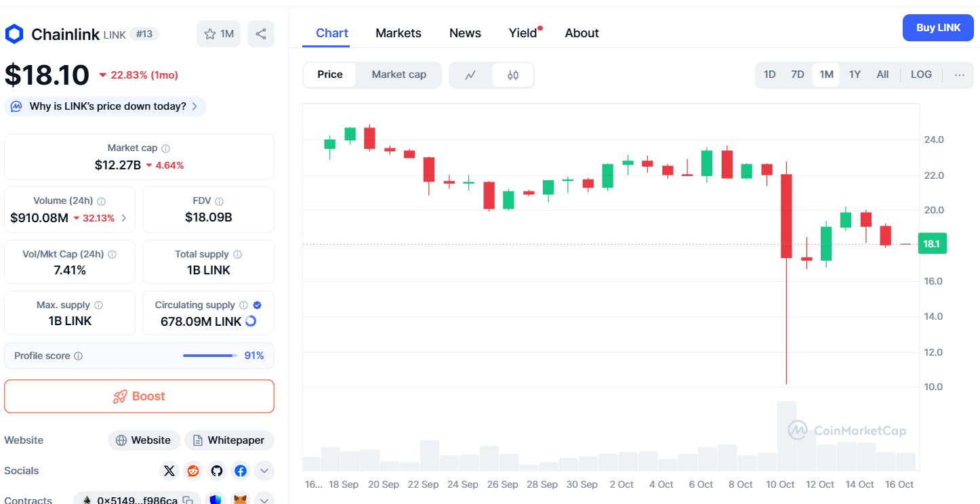Image resolution: width=980 pixels, height=504 pixels.
Task: Open the share options icon
Action: click(x=261, y=34)
